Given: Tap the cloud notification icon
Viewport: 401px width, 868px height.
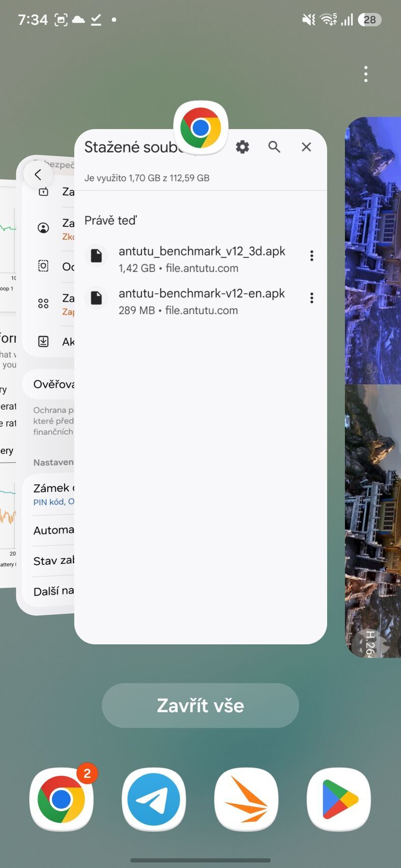Looking at the screenshot, I should pos(78,20).
